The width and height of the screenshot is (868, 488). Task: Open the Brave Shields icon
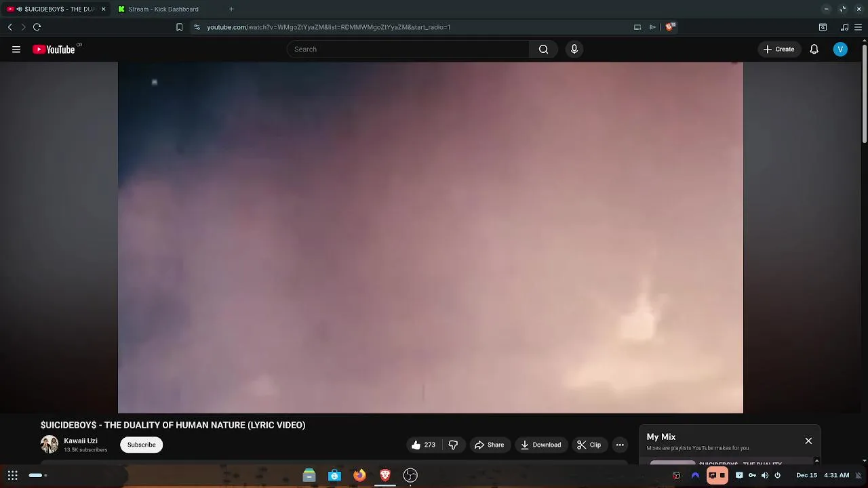click(x=669, y=27)
